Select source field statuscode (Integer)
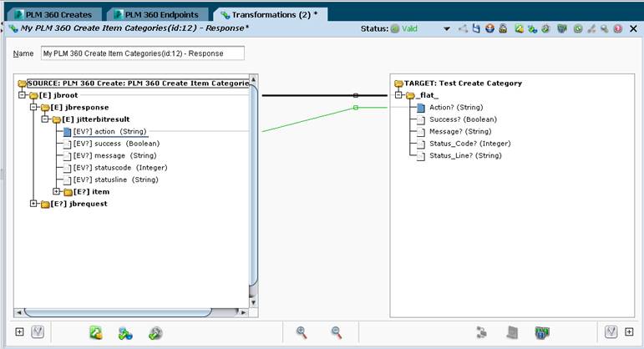This screenshot has height=349, width=644. 120,168
